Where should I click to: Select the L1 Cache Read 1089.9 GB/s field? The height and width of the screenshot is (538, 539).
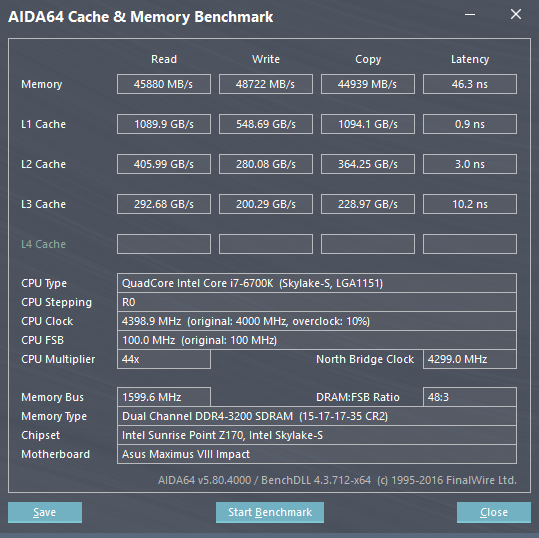pos(164,124)
